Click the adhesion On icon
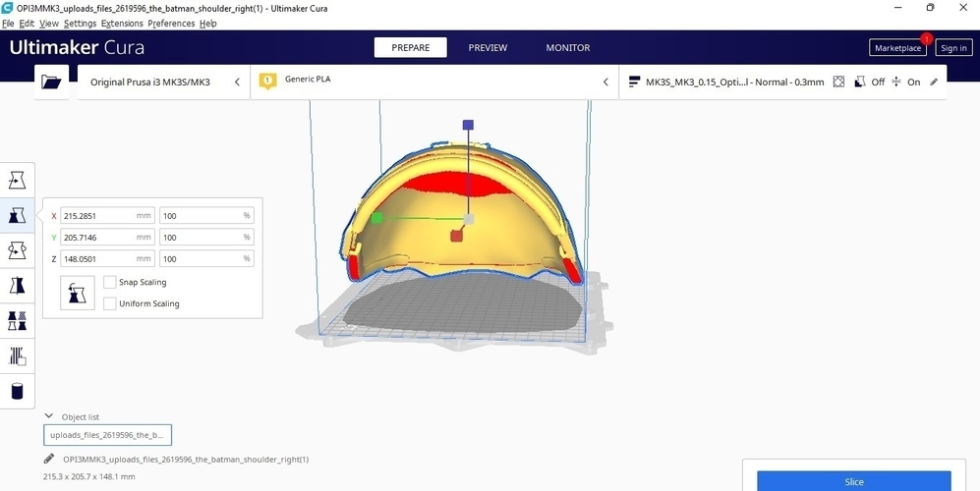980x491 pixels. point(896,82)
